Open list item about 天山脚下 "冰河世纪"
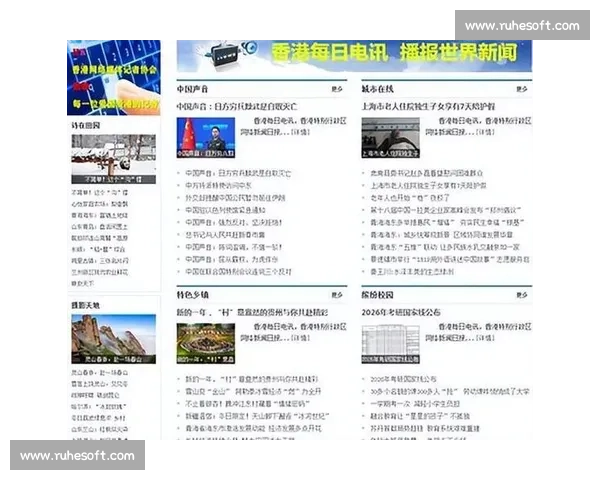 click(x=257, y=416)
